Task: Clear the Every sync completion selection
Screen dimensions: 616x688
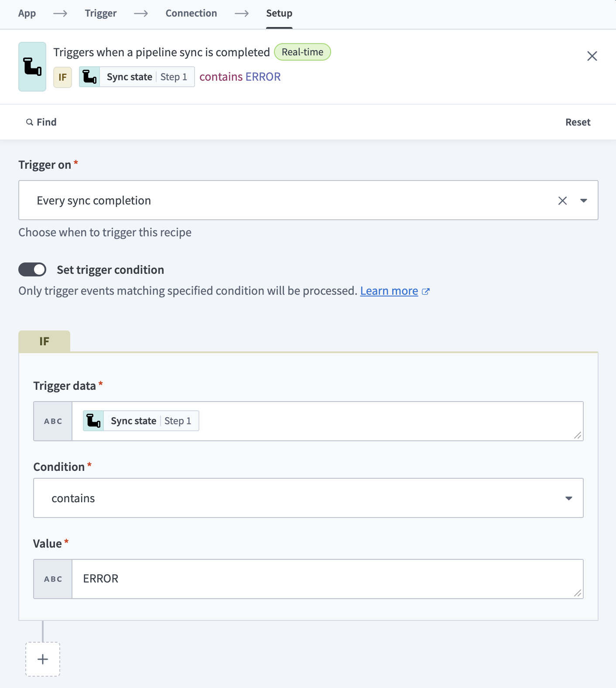Action: click(562, 201)
